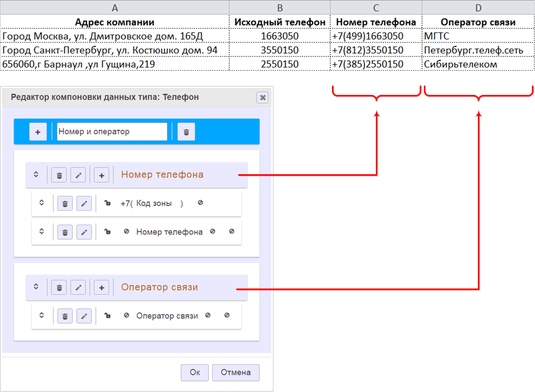Click the Отмена button
The height and width of the screenshot is (392, 535).
point(236,372)
